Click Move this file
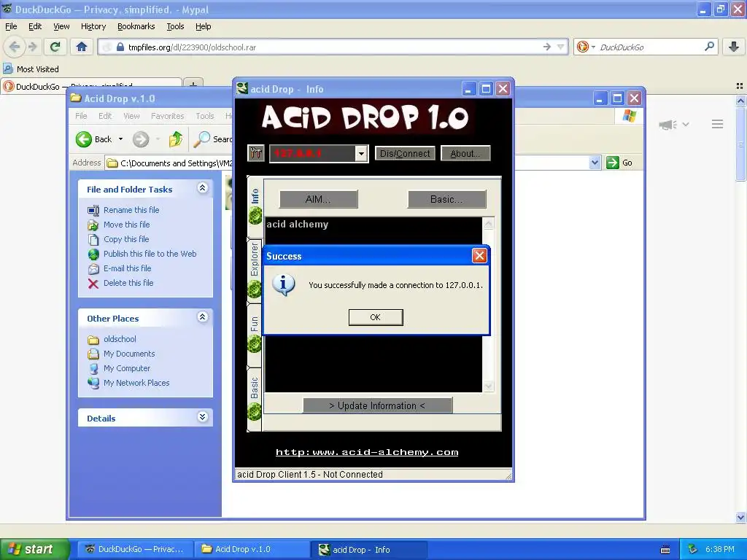 click(x=127, y=225)
